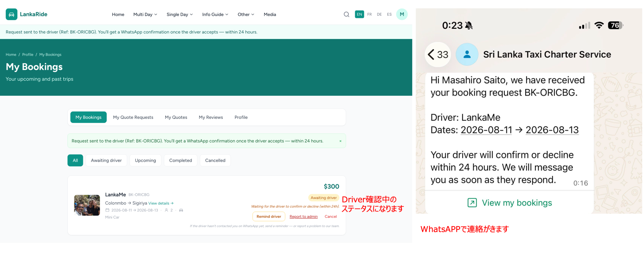Open the user avatar M menu
Viewport: 644px width, 254px height.
402,14
